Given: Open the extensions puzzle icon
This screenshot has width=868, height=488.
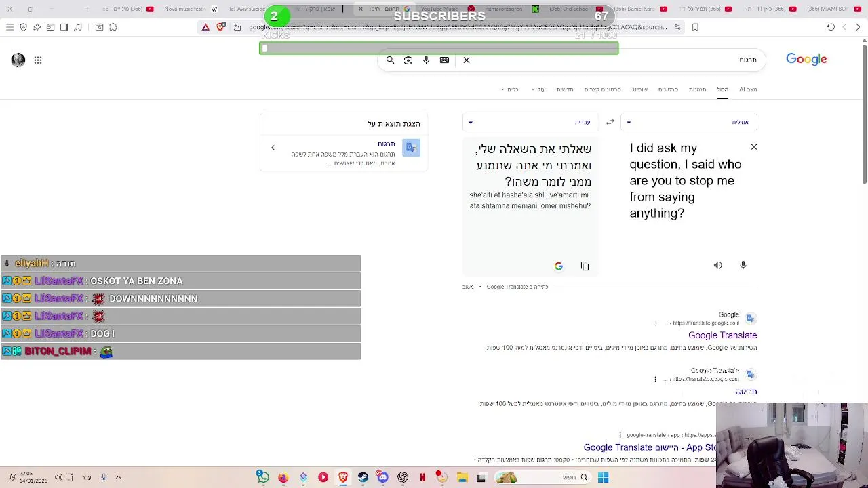Looking at the screenshot, I should point(113,27).
